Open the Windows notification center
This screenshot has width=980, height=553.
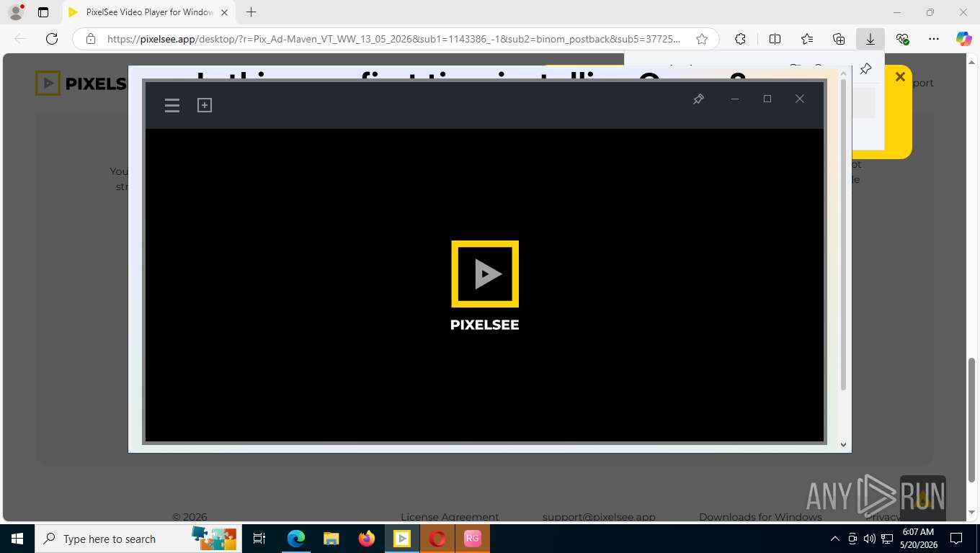[956, 539]
